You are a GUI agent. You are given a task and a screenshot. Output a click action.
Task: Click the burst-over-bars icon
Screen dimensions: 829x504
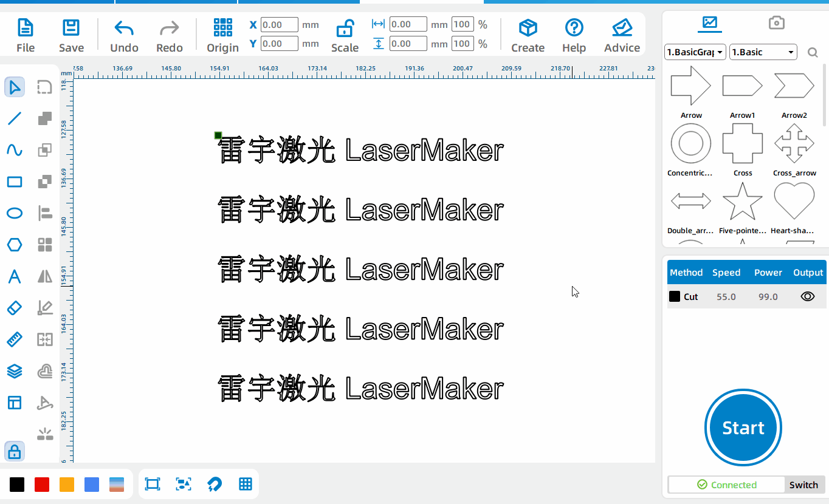point(44,434)
